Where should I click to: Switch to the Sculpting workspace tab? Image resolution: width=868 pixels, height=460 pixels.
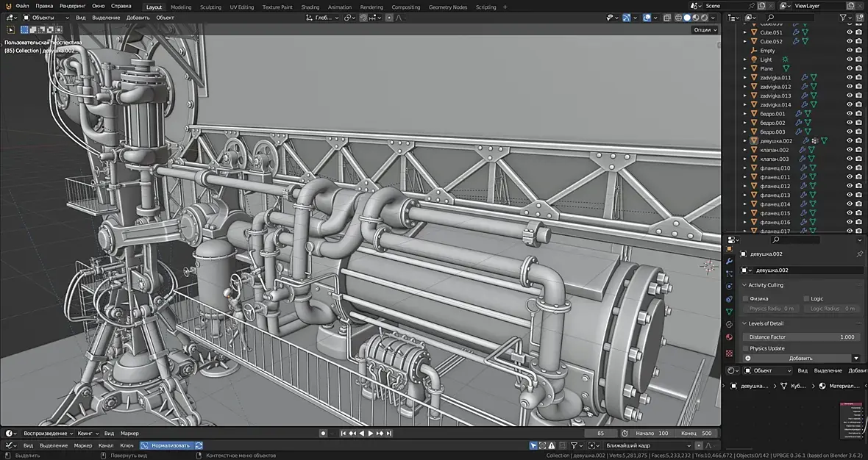point(210,7)
